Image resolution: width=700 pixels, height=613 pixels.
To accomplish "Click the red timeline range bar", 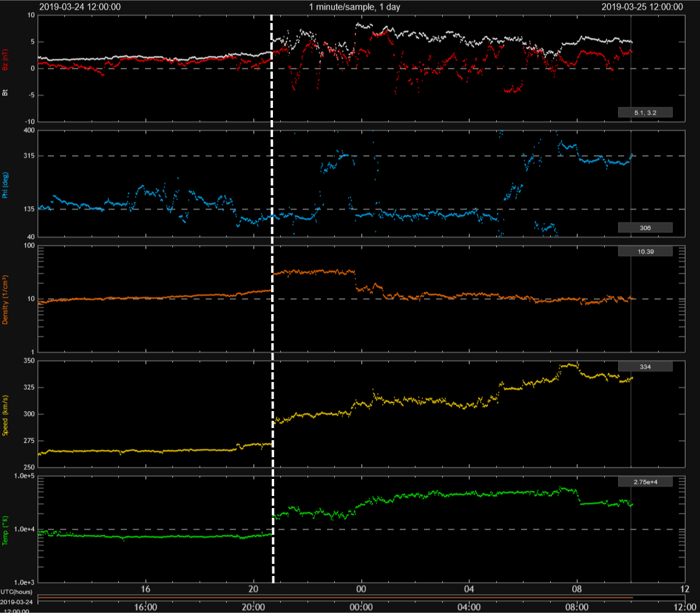I will [x=335, y=597].
